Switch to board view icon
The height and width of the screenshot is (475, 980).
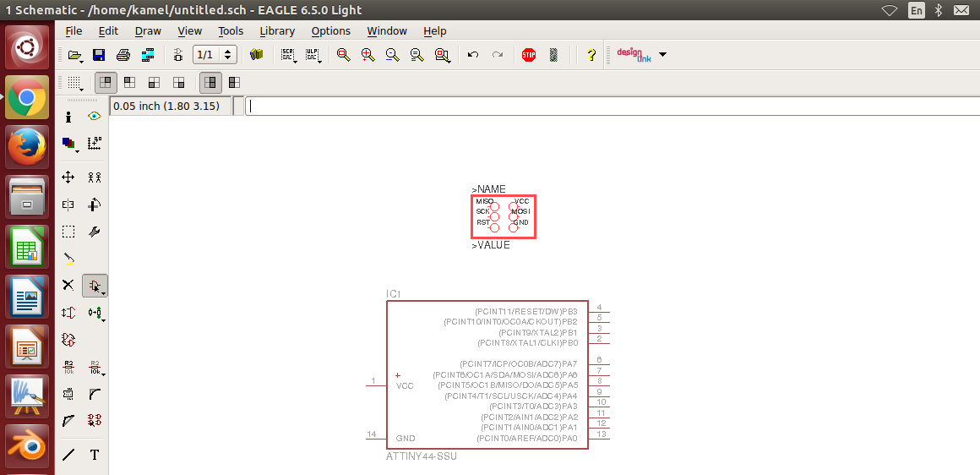coord(178,55)
